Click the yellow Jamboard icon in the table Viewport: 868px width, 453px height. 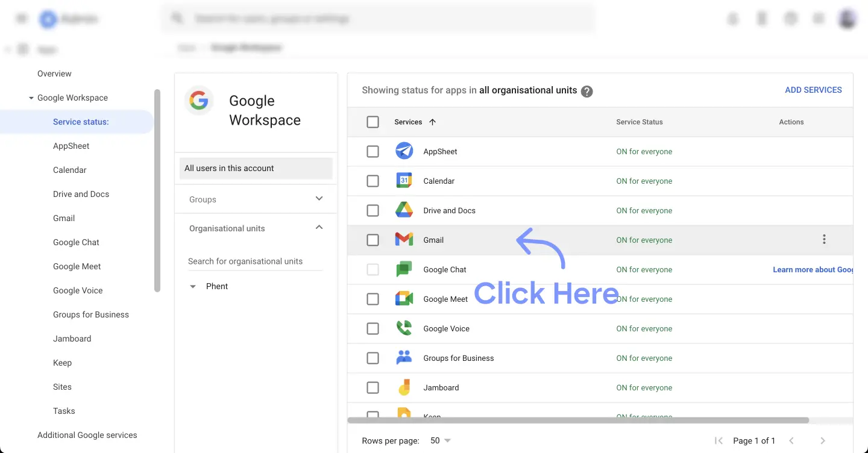pyautogui.click(x=404, y=387)
